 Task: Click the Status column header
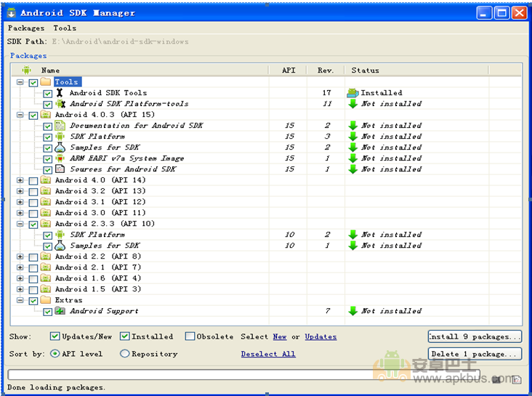(x=416, y=70)
